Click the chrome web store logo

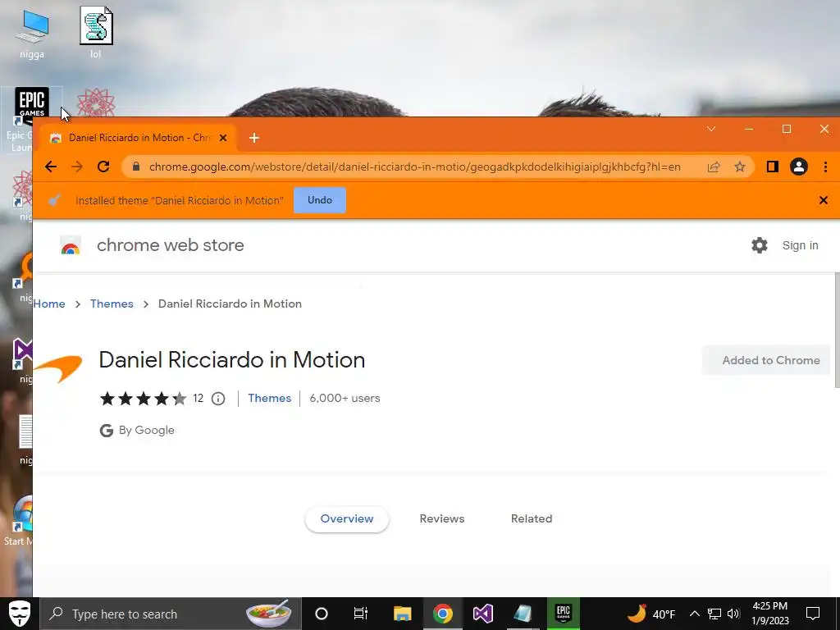coord(71,244)
